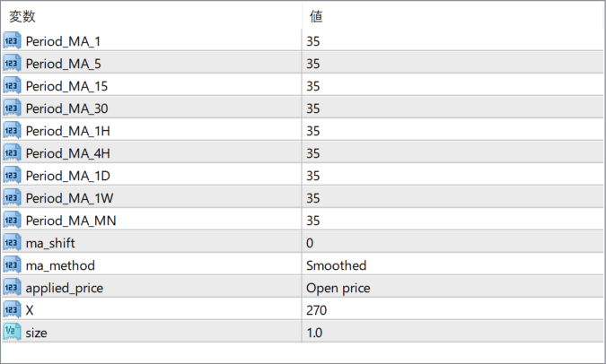Click the integer icon next to Period_MA_15
Viewport: 606px width, 364px height.
(12, 86)
